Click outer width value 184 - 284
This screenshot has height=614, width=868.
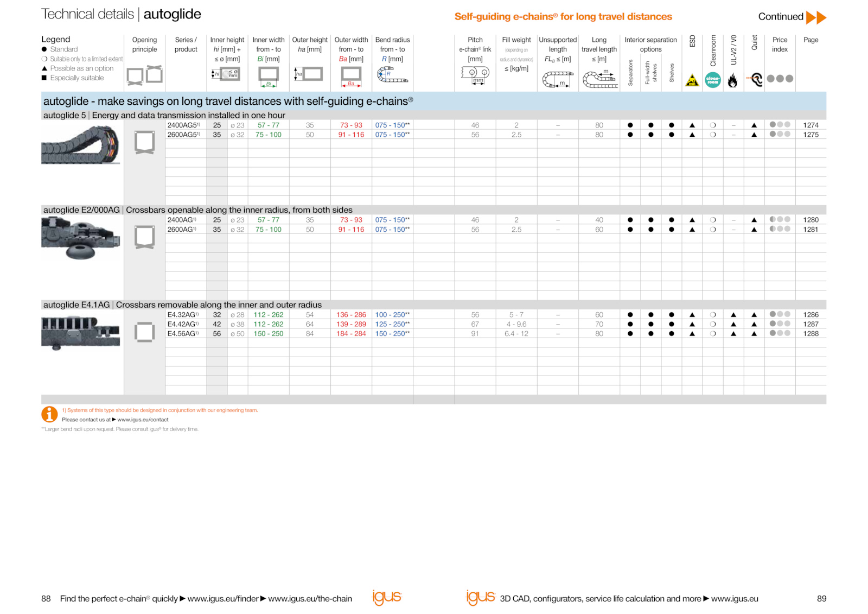(351, 334)
